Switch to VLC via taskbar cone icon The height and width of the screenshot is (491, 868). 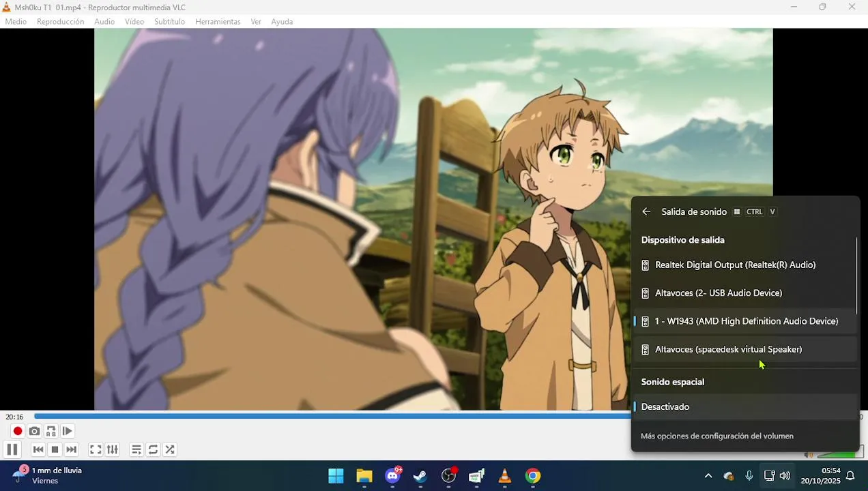tap(505, 476)
